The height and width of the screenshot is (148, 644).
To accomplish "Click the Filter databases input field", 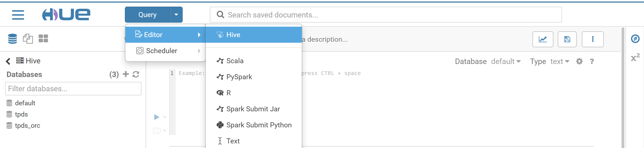I will pos(73,89).
